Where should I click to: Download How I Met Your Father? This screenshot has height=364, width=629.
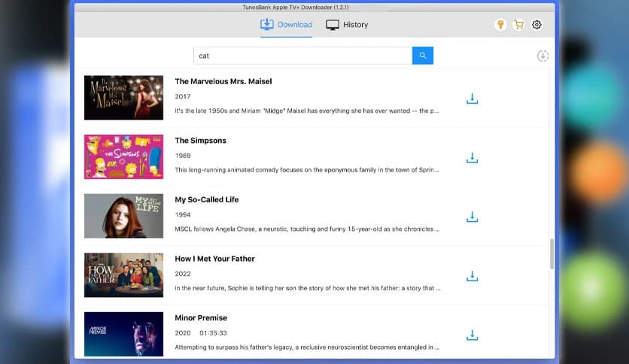point(473,276)
